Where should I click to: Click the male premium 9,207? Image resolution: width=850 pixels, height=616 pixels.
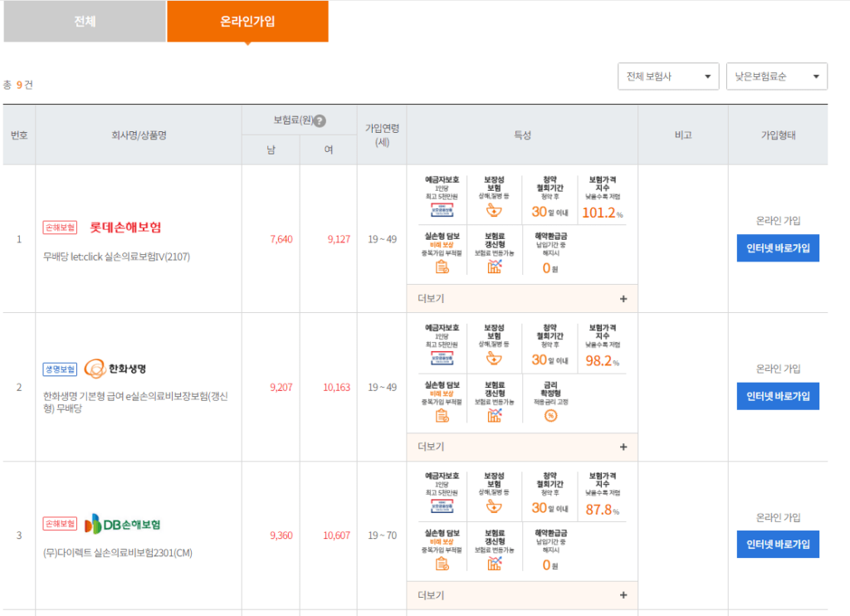click(281, 387)
